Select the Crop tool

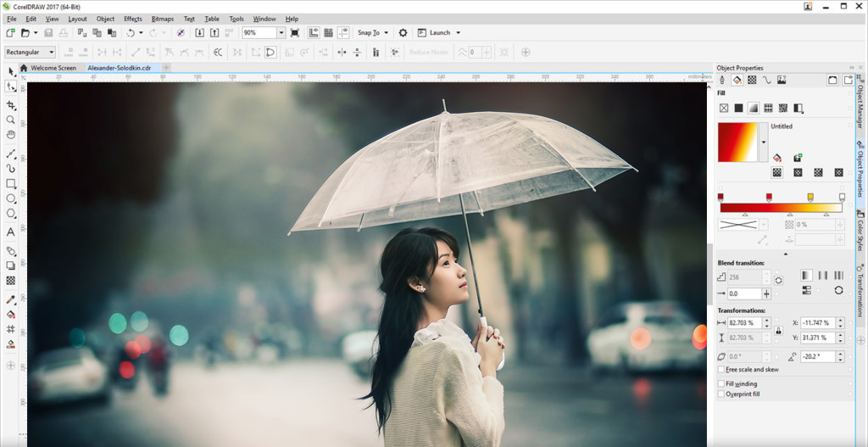click(x=10, y=104)
